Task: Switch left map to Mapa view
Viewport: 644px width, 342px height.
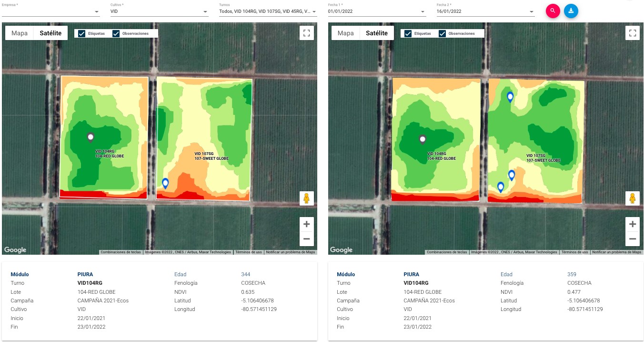Action: coord(20,33)
